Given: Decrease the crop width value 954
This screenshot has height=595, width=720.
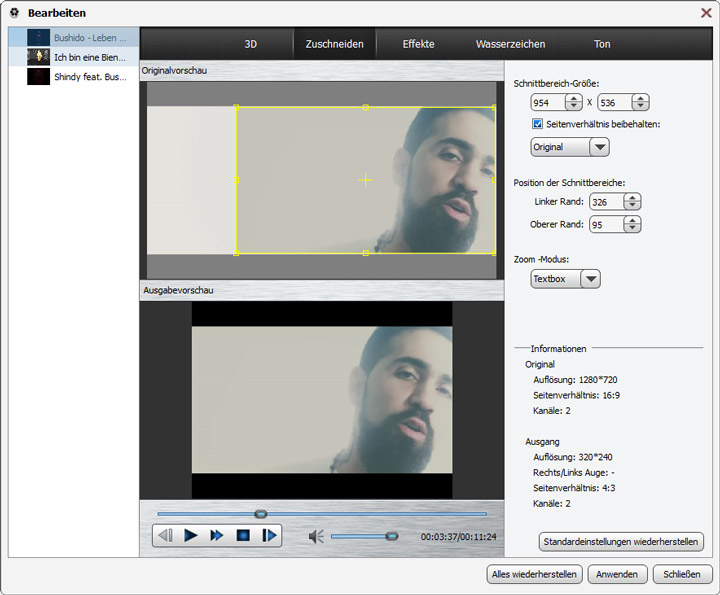Looking at the screenshot, I should tap(574, 107).
